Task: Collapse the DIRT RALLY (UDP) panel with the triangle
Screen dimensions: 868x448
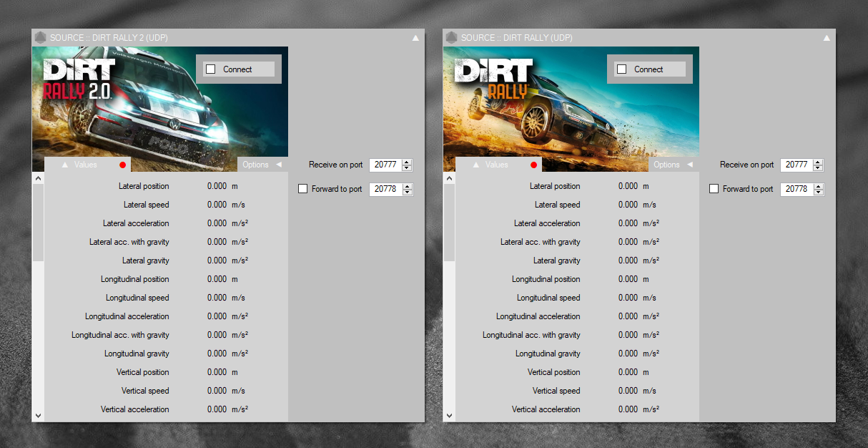Action: [x=827, y=38]
